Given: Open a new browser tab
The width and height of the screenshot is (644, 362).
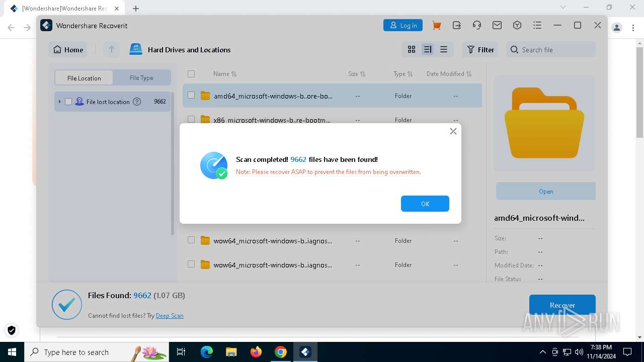Looking at the screenshot, I should coord(136,9).
